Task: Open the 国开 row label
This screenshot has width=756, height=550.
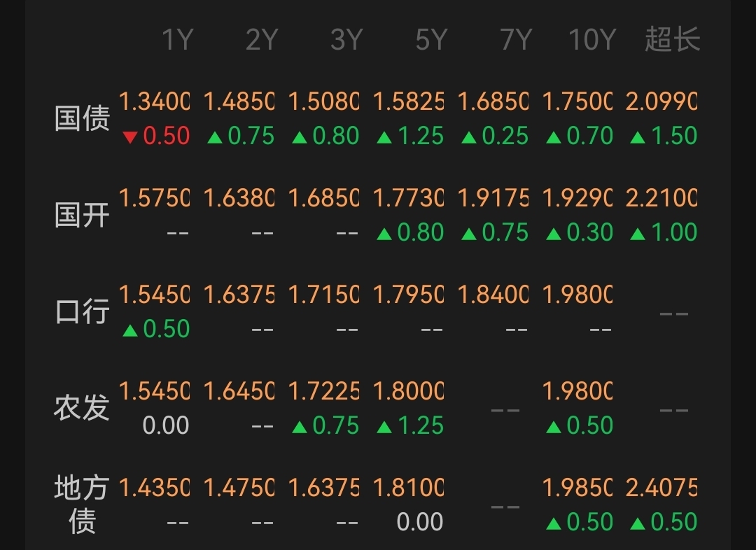Action: (82, 216)
